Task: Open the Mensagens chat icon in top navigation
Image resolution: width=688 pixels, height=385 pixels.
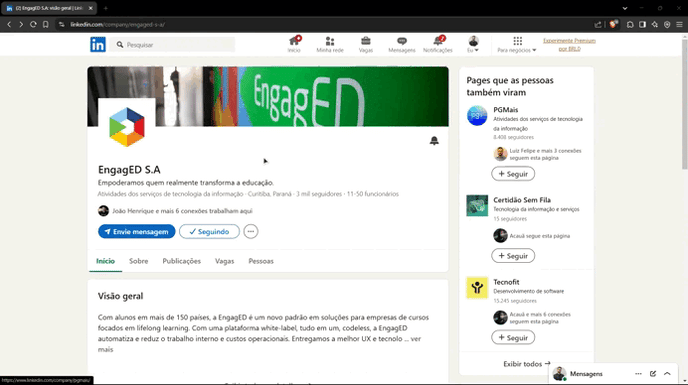Action: tap(401, 44)
